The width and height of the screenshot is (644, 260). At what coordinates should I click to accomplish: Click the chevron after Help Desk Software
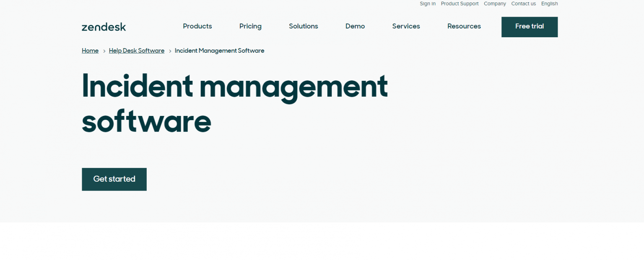[x=169, y=51]
